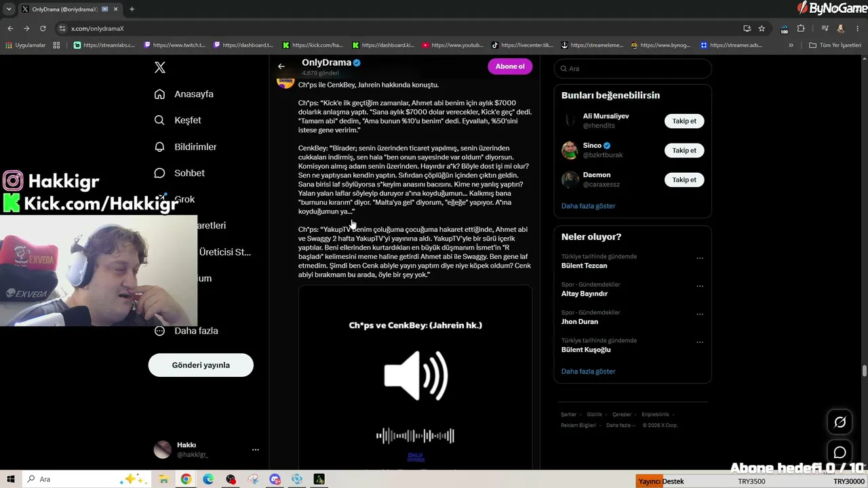Follow Daemon with Takip et
The image size is (868, 488).
pyautogui.click(x=684, y=180)
